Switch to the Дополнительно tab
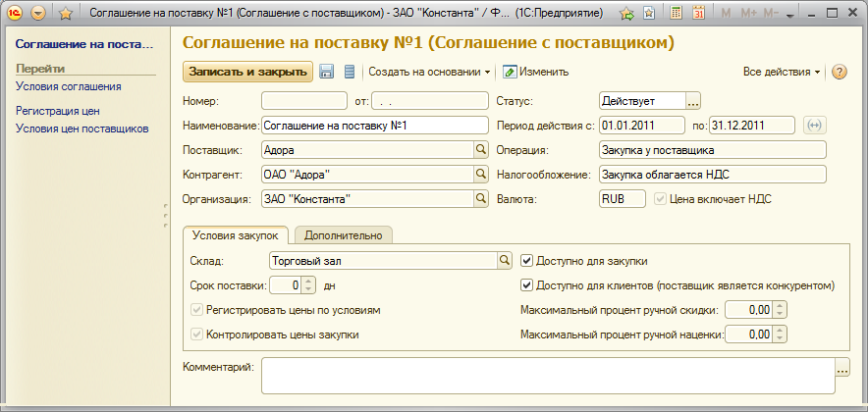This screenshot has width=868, height=412. point(344,235)
